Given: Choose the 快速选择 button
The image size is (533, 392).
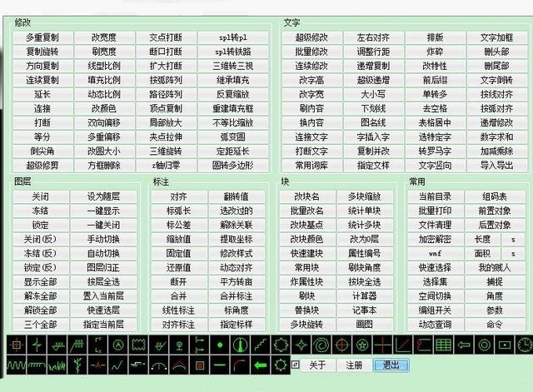Looking at the screenshot, I should (435, 268).
